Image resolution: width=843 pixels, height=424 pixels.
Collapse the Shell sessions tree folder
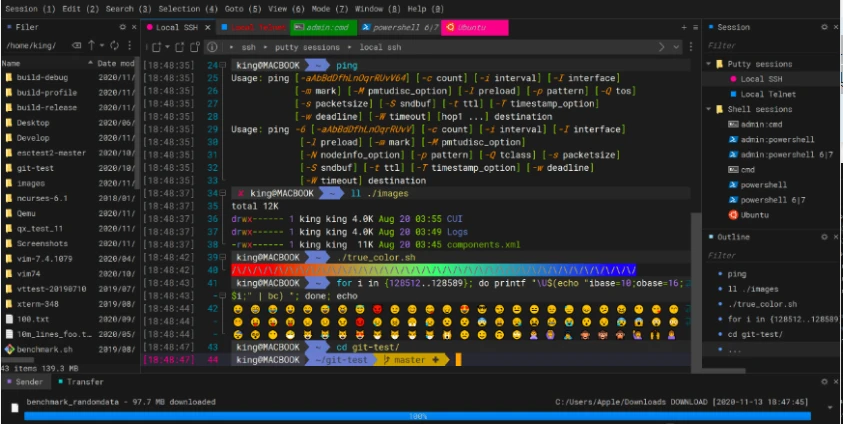coord(709,109)
